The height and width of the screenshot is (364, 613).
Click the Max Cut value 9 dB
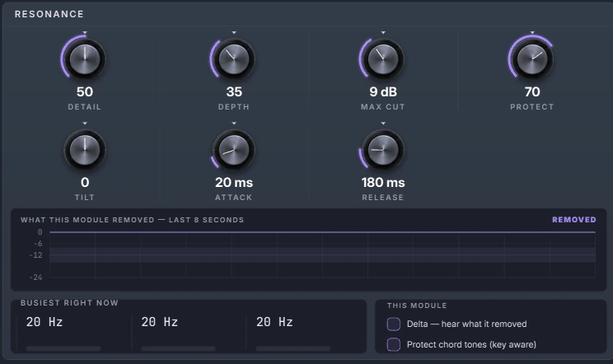[x=383, y=91]
